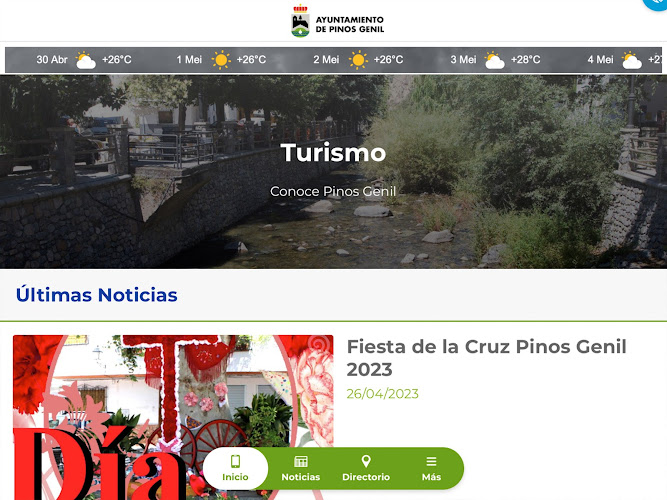Select the 1 Mei sunny weather icon
The image size is (667, 500).
coord(221,60)
